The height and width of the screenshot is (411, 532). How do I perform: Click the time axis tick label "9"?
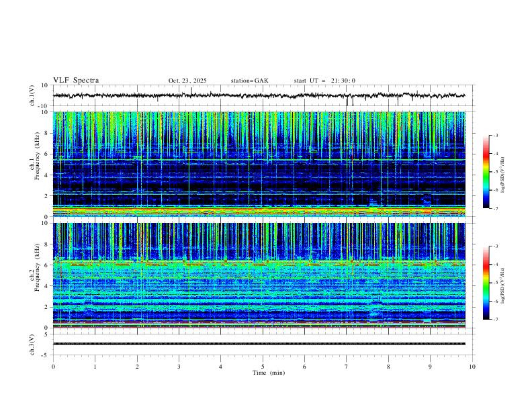click(430, 367)
